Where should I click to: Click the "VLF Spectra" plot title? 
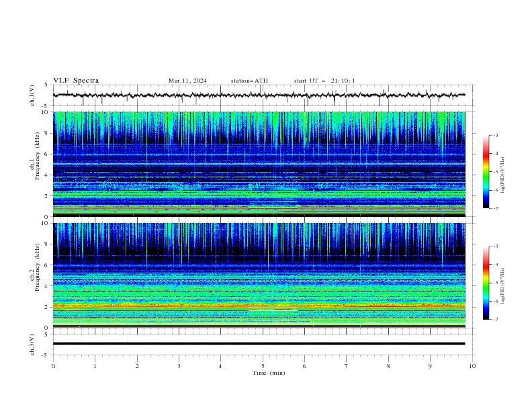[76, 81]
